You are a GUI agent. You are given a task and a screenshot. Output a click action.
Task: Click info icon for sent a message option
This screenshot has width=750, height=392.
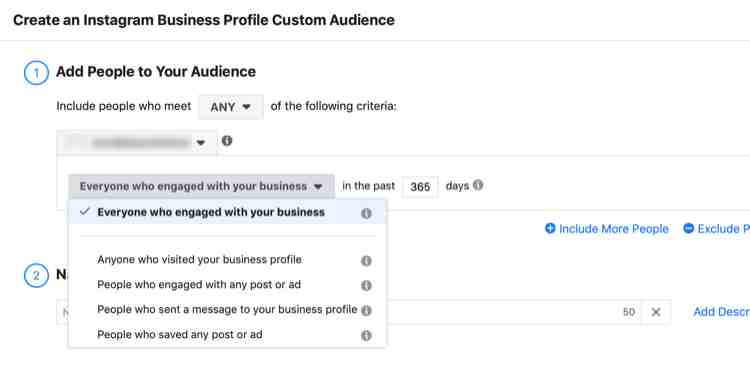pyautogui.click(x=366, y=310)
